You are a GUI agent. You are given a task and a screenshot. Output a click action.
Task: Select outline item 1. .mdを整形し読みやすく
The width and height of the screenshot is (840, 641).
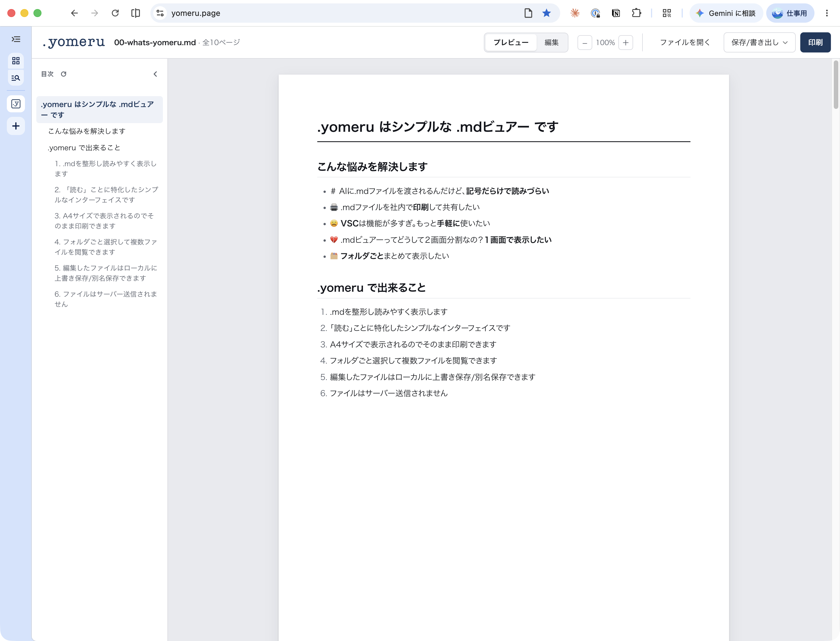click(x=106, y=169)
